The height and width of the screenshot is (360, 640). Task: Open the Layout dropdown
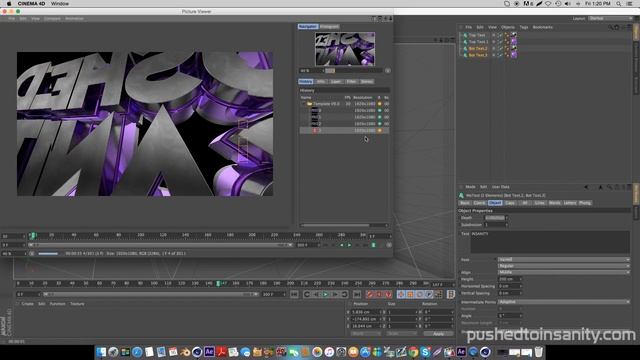[x=610, y=18]
